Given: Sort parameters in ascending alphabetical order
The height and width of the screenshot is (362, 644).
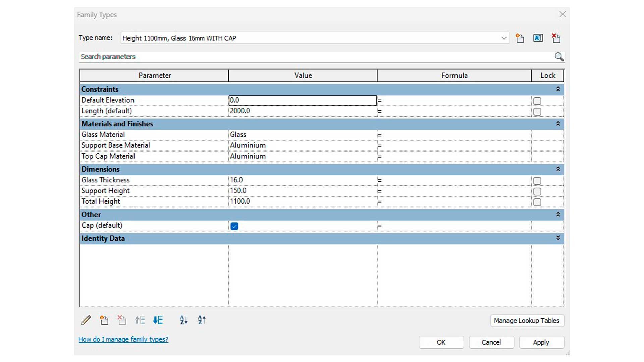Looking at the screenshot, I should (x=183, y=320).
